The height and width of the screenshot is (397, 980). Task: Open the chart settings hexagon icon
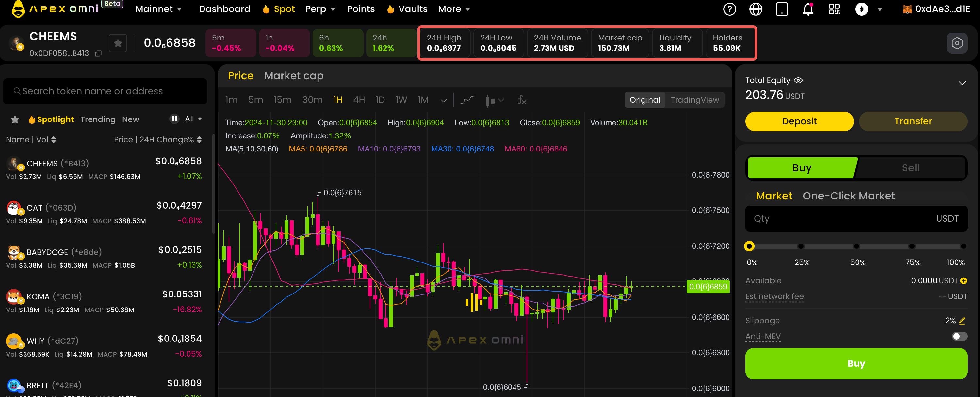(x=957, y=43)
